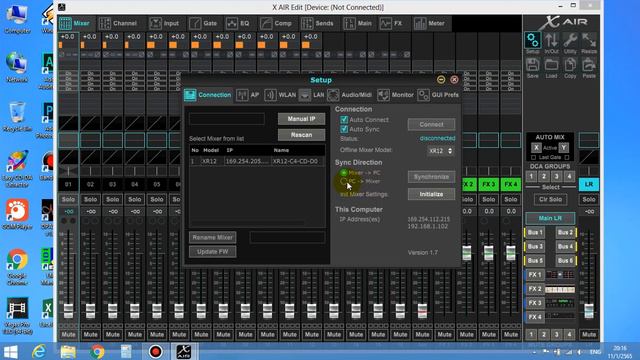Select the Network desktop icon
Viewport: 640px width, 360px height.
(x=17, y=67)
